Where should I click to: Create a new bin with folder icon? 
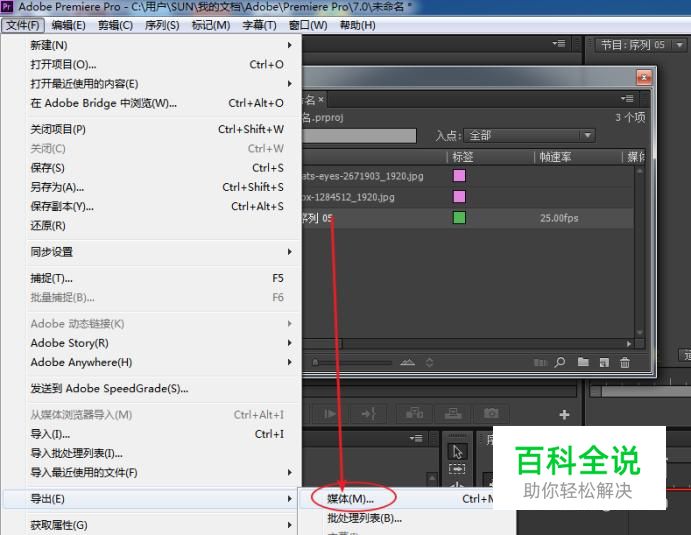583,362
